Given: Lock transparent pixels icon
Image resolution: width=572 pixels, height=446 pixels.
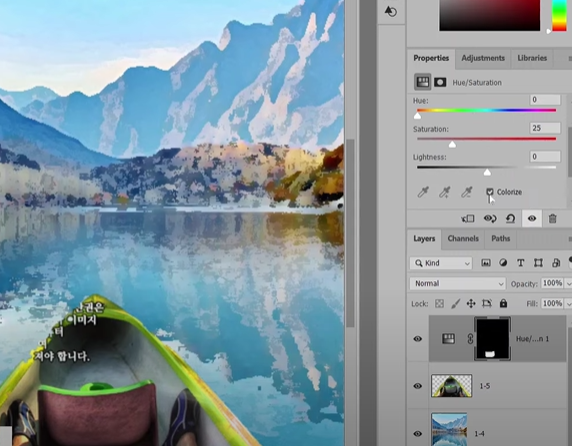Looking at the screenshot, I should [440, 303].
